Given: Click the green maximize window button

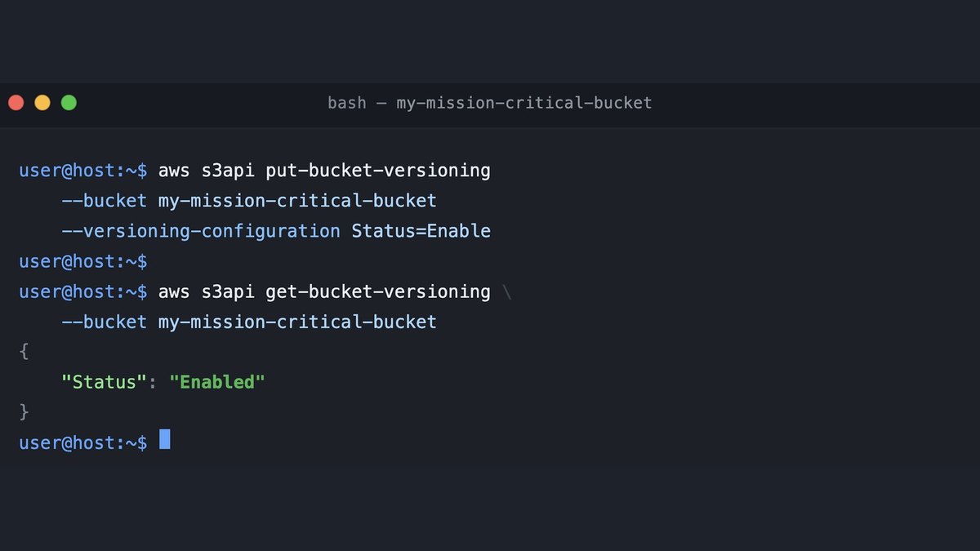Looking at the screenshot, I should pos(69,103).
